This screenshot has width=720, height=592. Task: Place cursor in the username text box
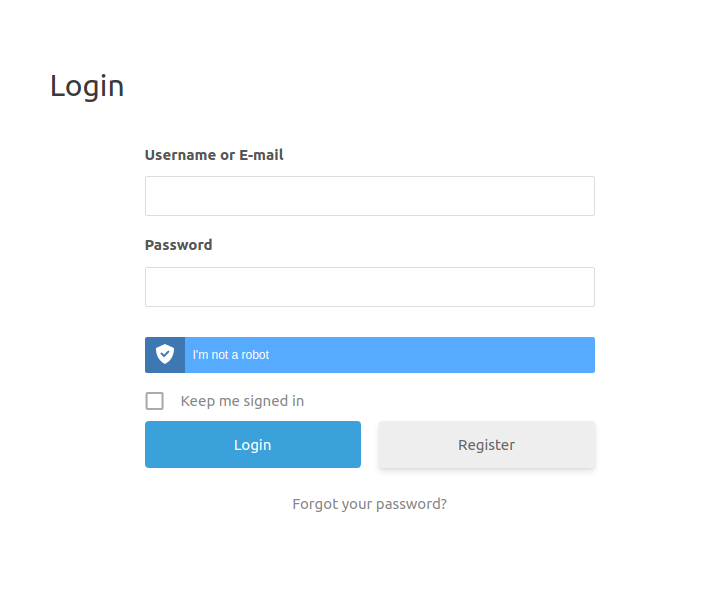(x=370, y=196)
